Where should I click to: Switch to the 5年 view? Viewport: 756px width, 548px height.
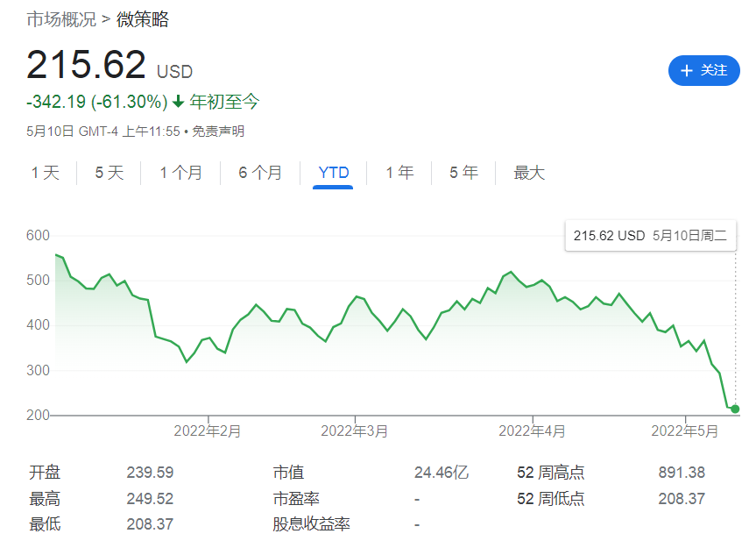coord(463,173)
